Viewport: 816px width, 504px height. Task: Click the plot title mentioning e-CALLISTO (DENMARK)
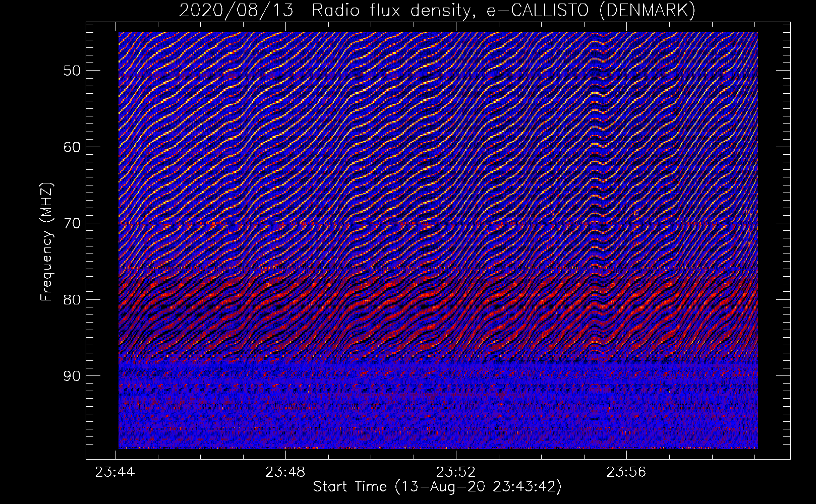click(x=437, y=10)
